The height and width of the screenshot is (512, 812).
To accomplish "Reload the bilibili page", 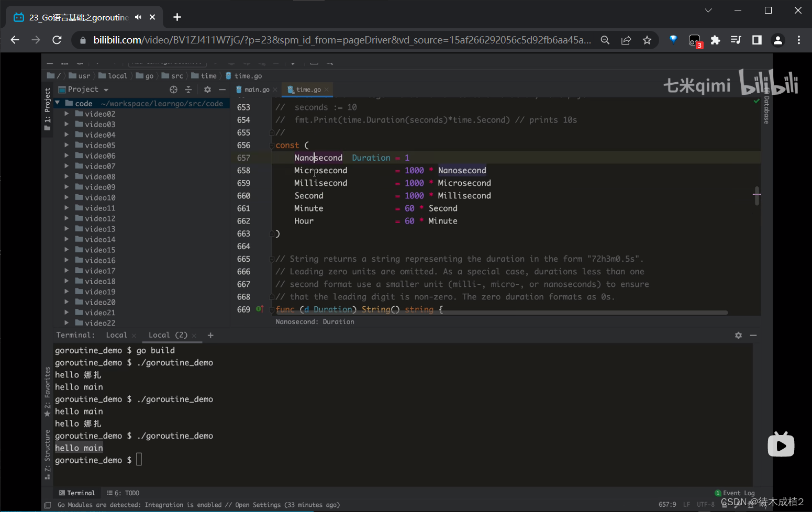I will 57,40.
